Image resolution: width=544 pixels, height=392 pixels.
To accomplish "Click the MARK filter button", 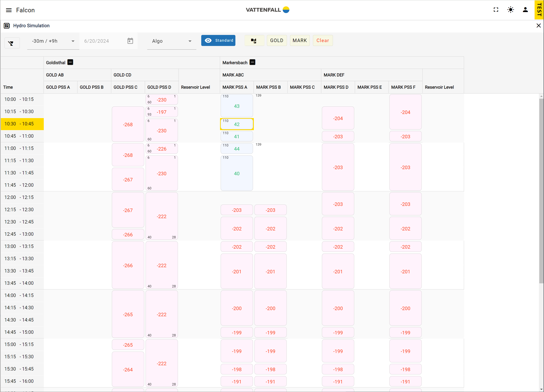I will (x=300, y=40).
